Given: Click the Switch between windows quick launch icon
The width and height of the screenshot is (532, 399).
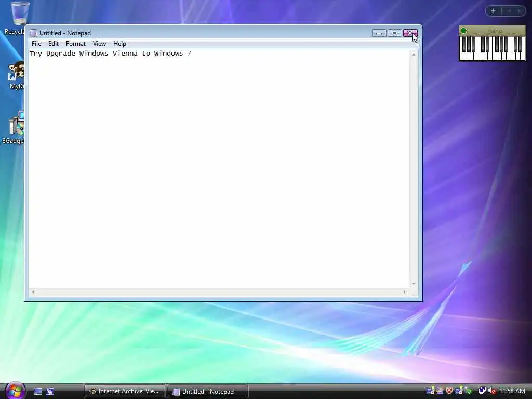Looking at the screenshot, I should [x=50, y=392].
